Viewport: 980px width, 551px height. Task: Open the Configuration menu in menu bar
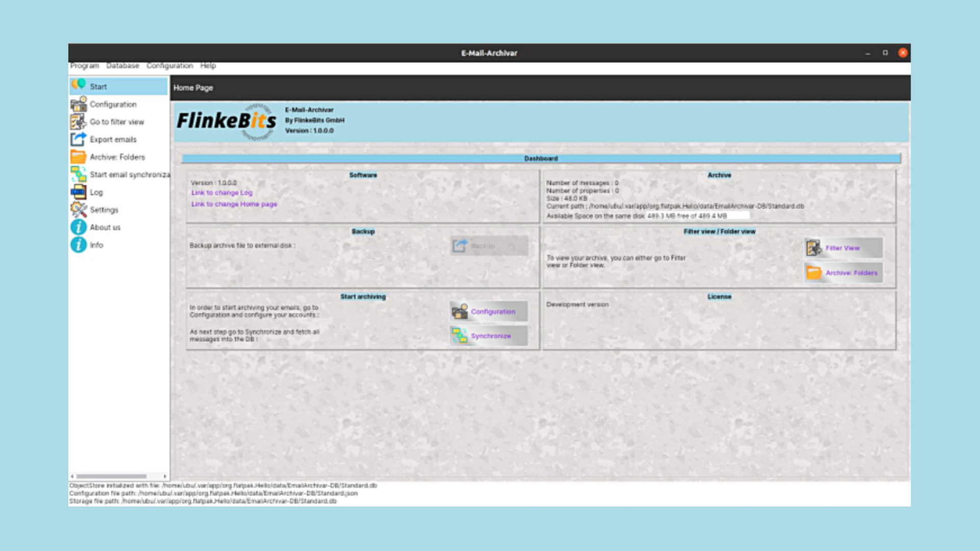pos(169,66)
